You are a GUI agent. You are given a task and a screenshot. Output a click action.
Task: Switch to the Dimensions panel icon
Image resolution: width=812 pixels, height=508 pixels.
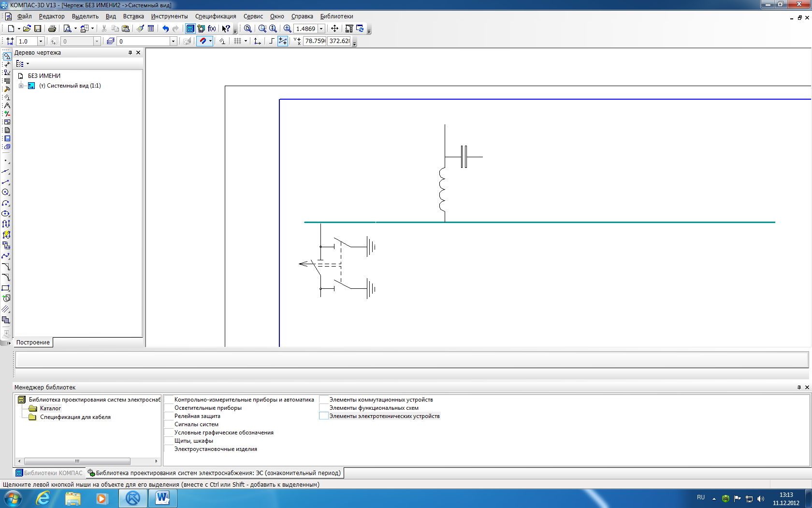7,64
